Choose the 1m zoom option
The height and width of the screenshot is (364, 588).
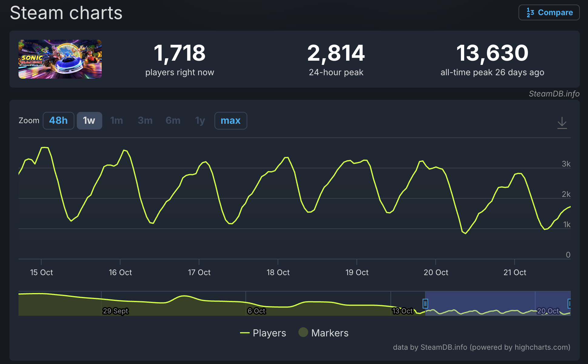pos(117,121)
